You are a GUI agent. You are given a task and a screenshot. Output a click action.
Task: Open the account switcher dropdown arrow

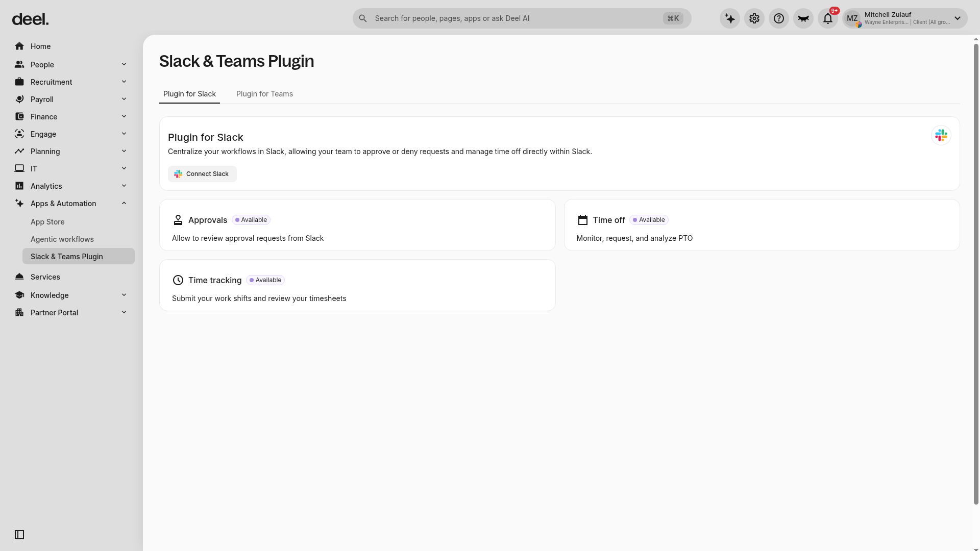point(958,18)
